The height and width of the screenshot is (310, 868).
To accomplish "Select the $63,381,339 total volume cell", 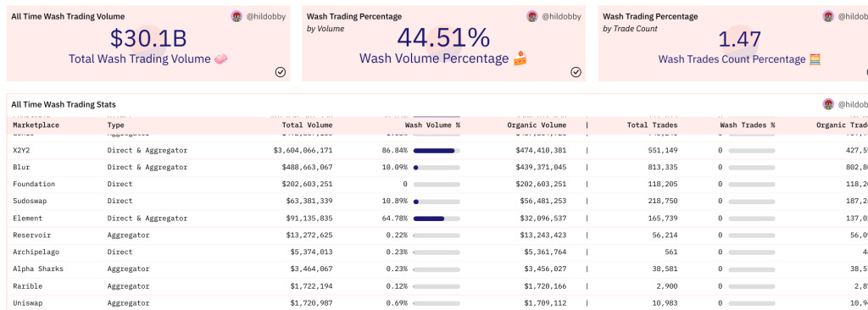I will coord(309,201).
